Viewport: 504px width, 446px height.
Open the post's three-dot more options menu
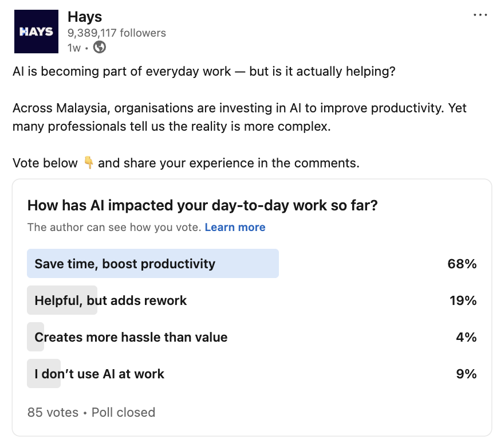pyautogui.click(x=480, y=15)
